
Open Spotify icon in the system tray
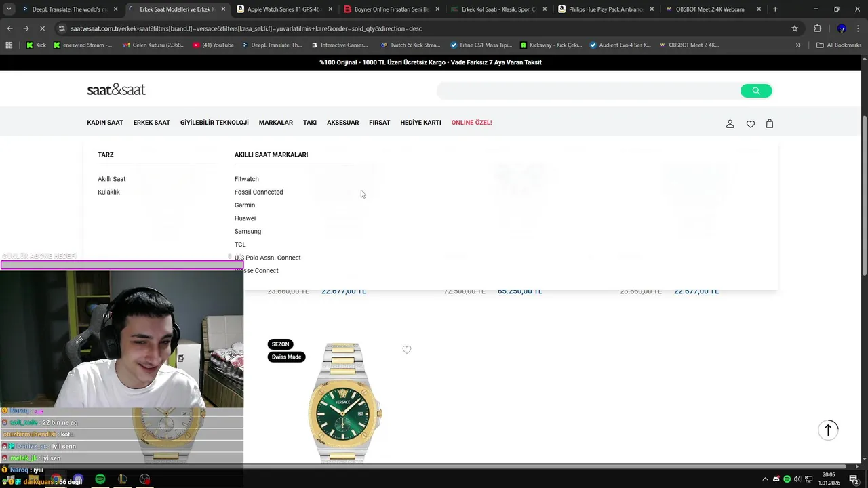point(787,479)
